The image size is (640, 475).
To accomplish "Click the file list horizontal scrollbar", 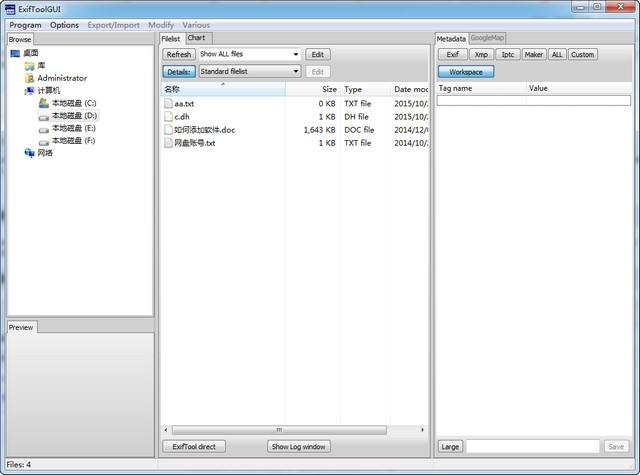I will [x=278, y=430].
